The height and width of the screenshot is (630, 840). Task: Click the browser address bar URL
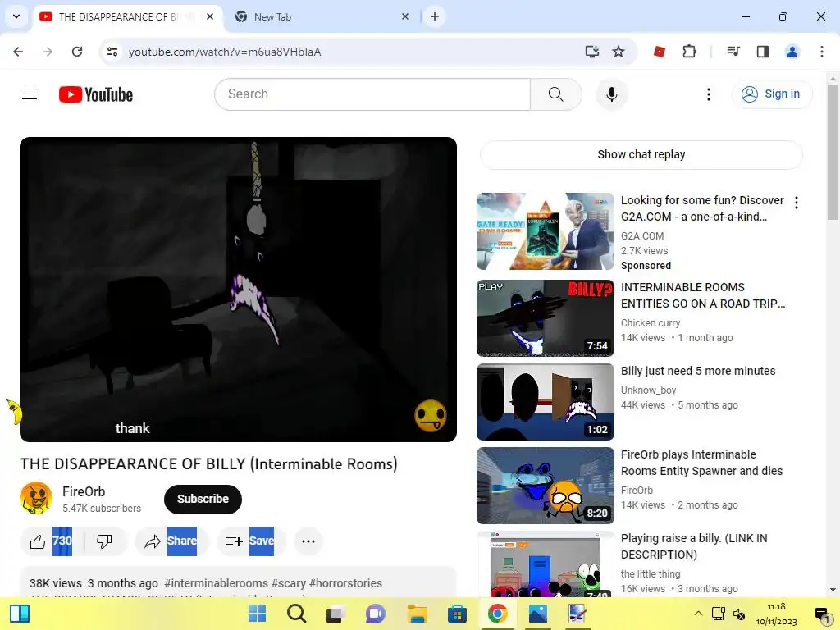click(225, 52)
